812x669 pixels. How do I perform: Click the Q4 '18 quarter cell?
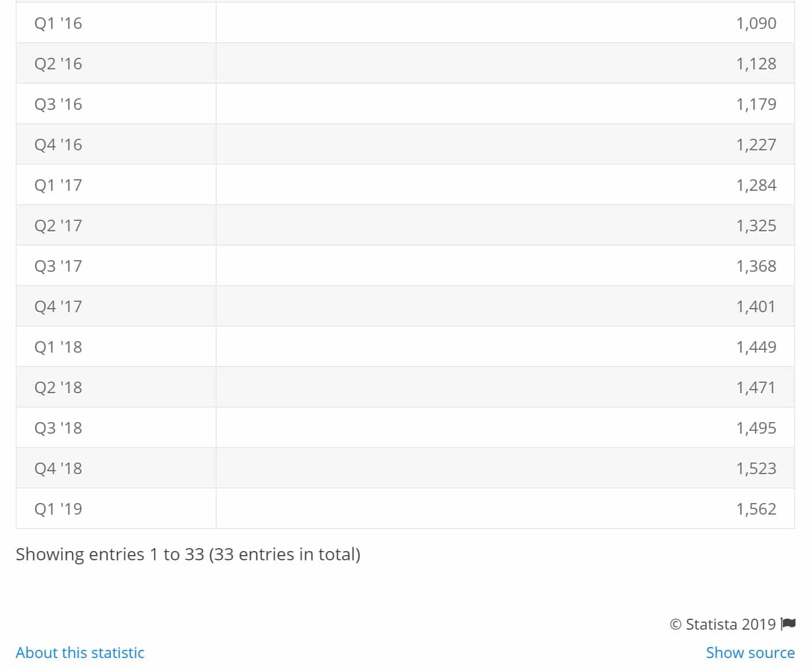click(58, 468)
